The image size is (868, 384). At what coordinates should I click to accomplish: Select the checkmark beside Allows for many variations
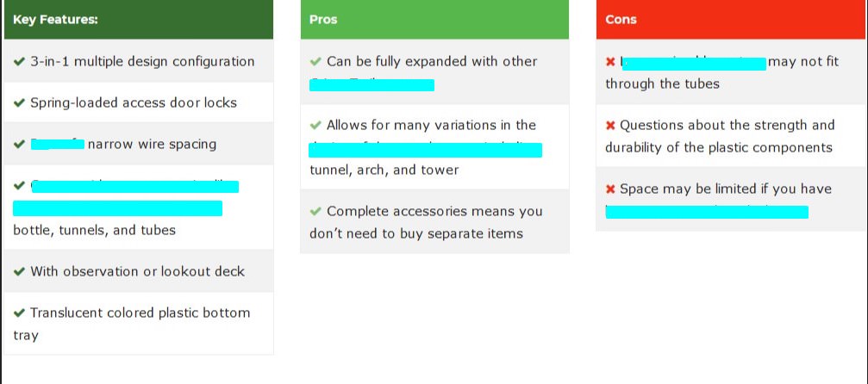coord(315,125)
